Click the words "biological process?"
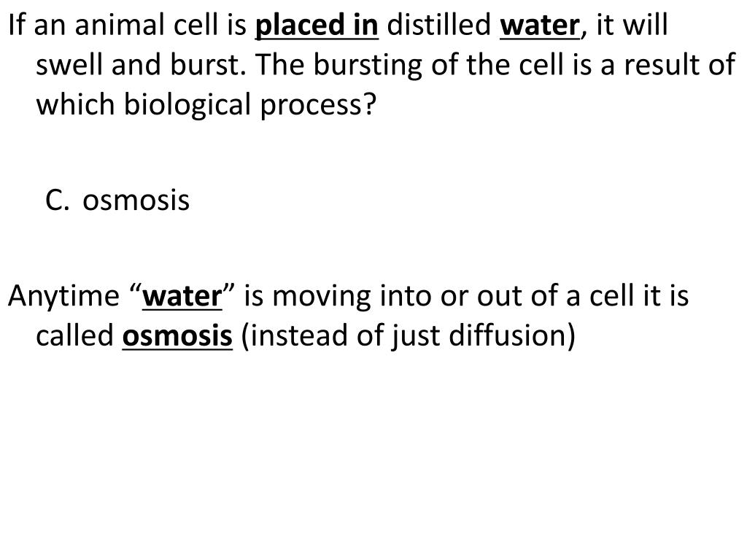Image resolution: width=747 pixels, height=560 pixels. click(x=250, y=106)
